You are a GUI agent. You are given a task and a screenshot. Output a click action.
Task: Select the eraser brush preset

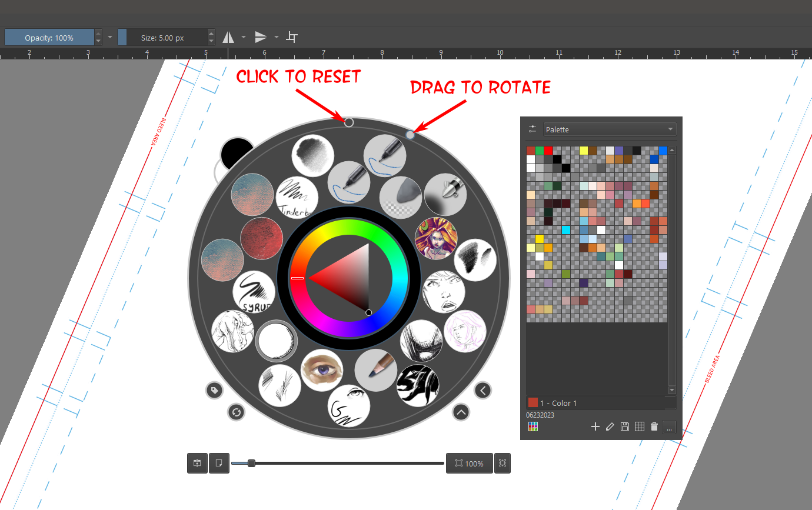[x=401, y=196]
